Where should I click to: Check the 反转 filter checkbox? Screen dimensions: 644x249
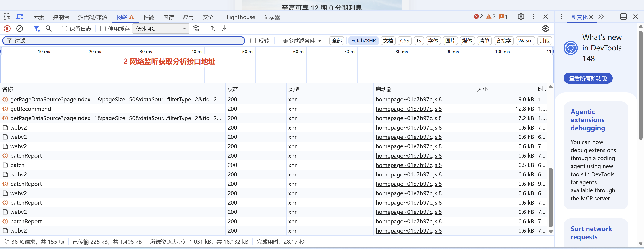(x=253, y=41)
